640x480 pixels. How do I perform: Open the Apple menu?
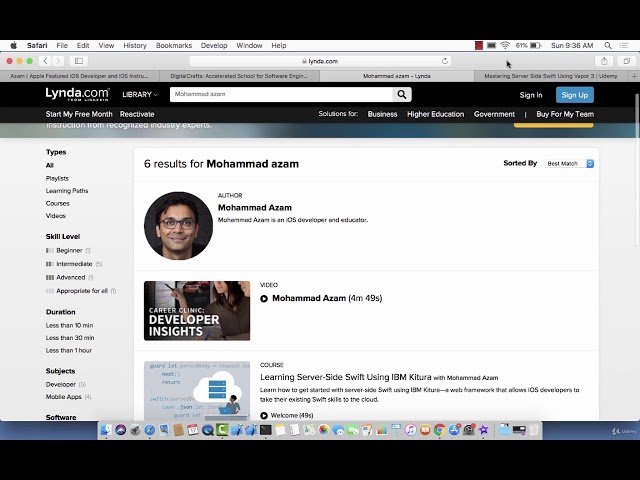coord(13,45)
